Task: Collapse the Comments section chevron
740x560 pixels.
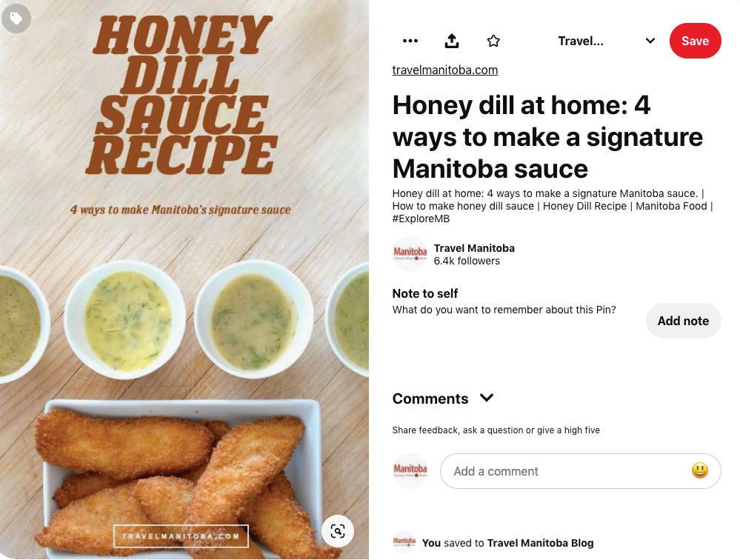Action: pyautogui.click(x=487, y=398)
